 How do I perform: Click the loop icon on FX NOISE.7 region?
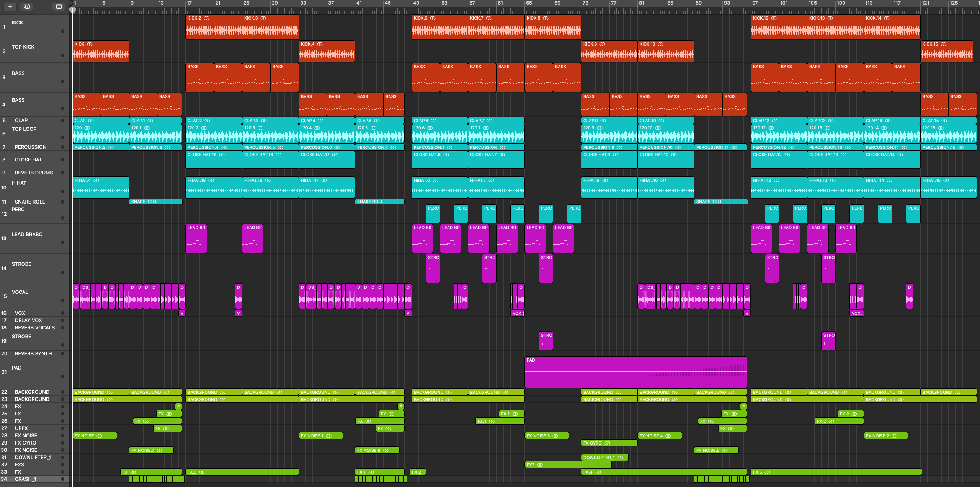[x=159, y=450]
